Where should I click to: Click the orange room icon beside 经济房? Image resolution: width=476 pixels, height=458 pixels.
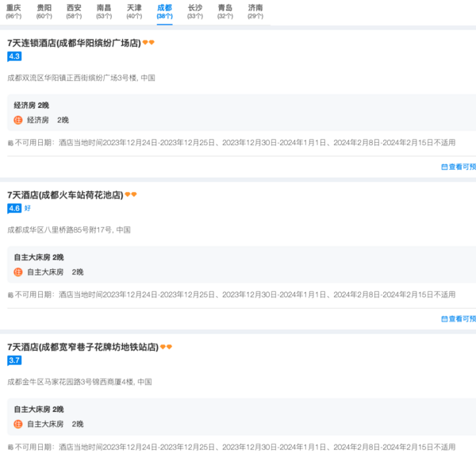[x=18, y=121]
